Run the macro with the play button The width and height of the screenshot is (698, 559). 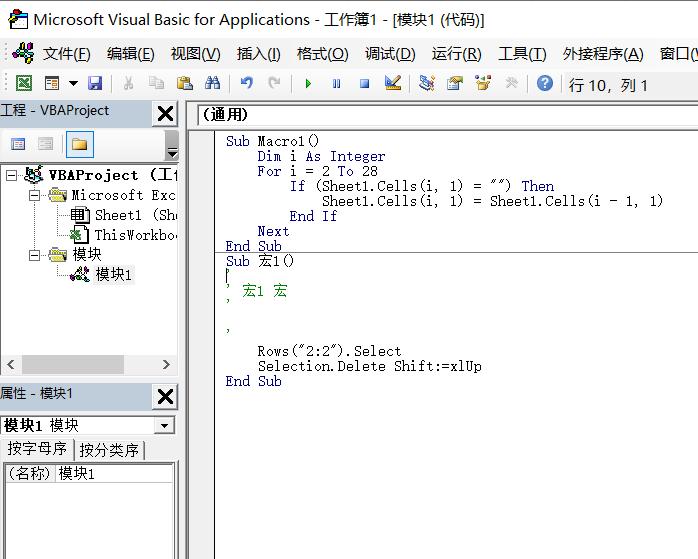coord(308,84)
